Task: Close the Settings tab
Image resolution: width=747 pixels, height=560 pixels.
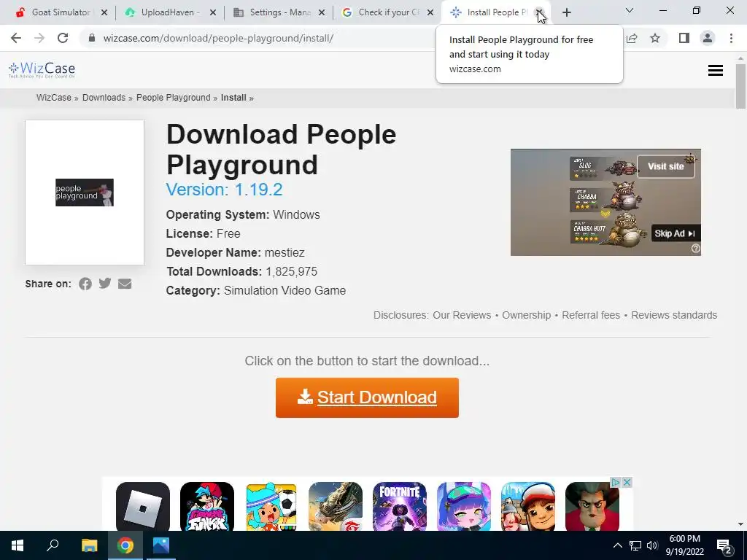Action: [322, 12]
